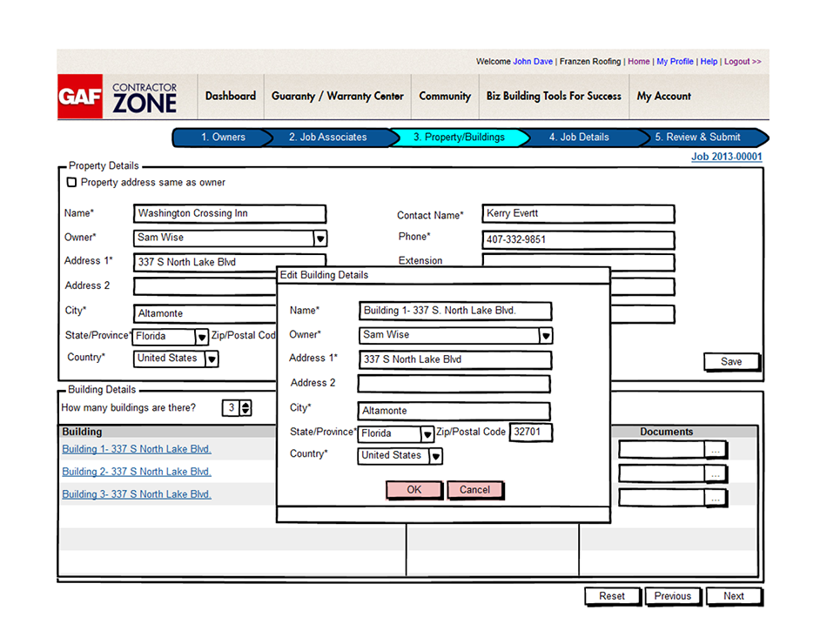Click the Next button
Viewport: 827px width, 644px height.
tap(733, 596)
